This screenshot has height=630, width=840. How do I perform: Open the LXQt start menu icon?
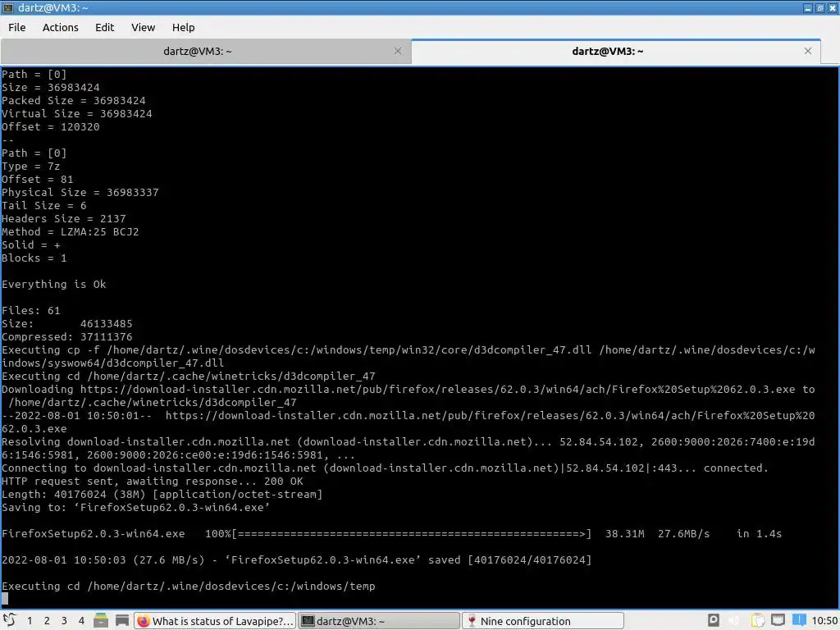click(10, 620)
